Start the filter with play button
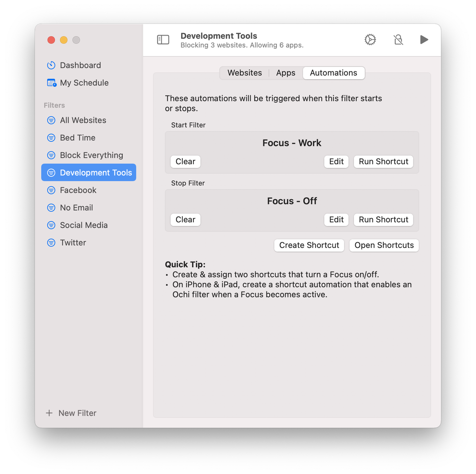 (424, 40)
